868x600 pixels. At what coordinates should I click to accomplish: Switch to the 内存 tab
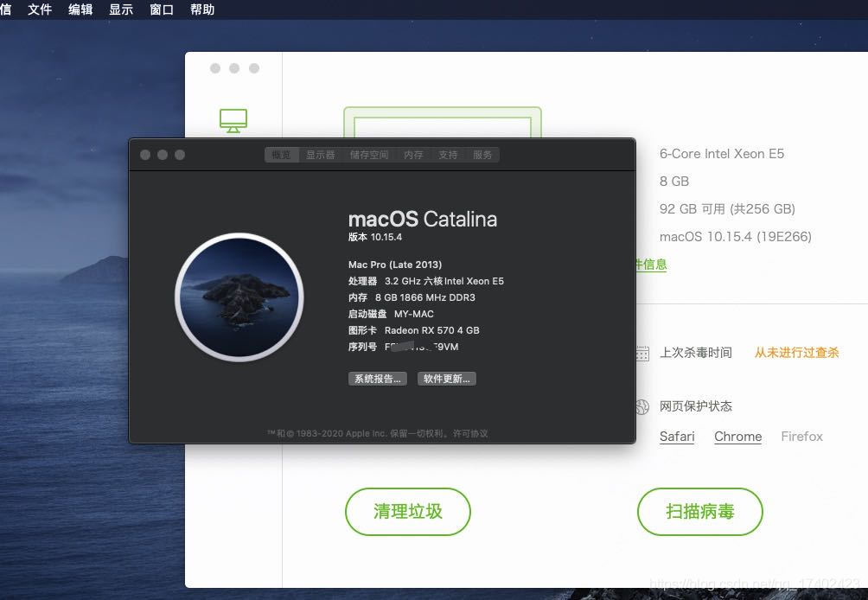point(413,155)
